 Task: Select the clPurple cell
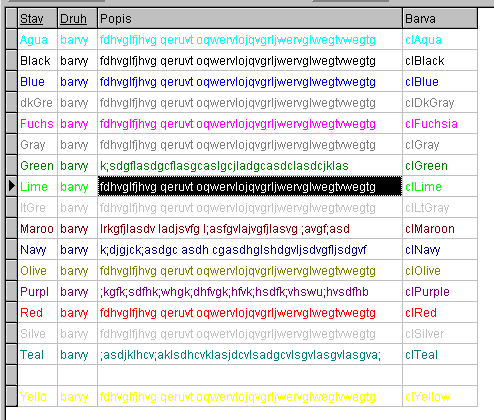(440, 292)
